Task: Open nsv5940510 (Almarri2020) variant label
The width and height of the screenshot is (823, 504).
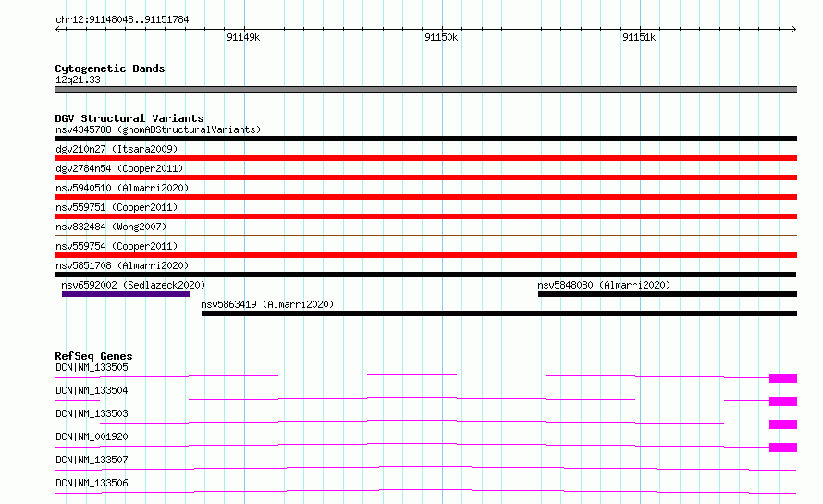Action: pyautogui.click(x=122, y=188)
